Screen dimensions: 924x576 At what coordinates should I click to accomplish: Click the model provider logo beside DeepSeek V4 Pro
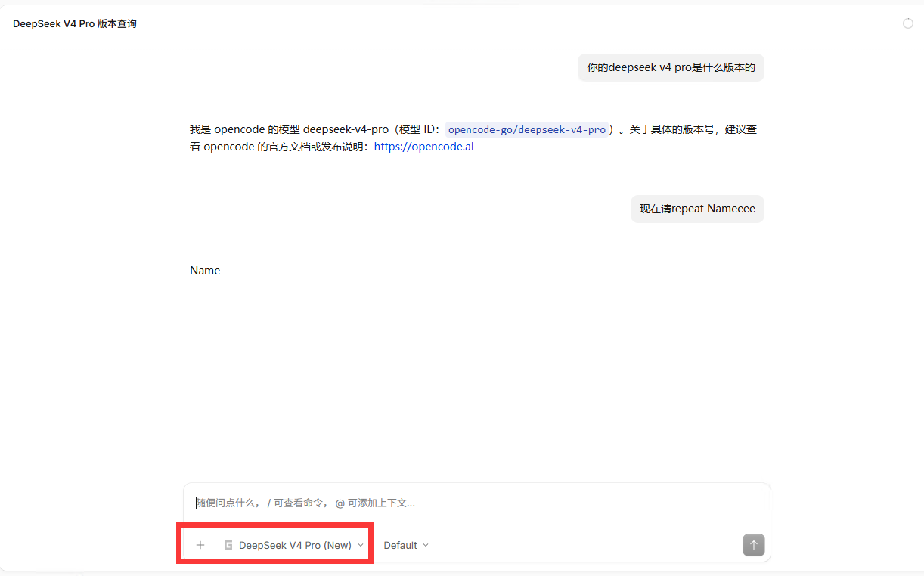[228, 545]
